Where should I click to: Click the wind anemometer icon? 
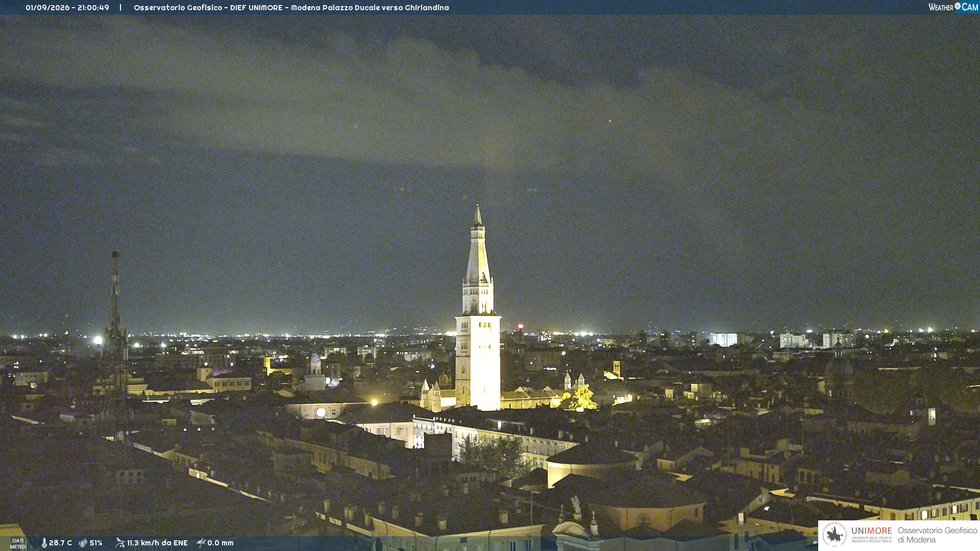point(120,543)
